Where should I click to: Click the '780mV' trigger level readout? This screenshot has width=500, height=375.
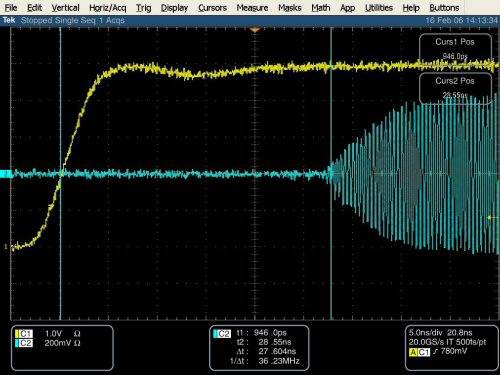tap(454, 351)
